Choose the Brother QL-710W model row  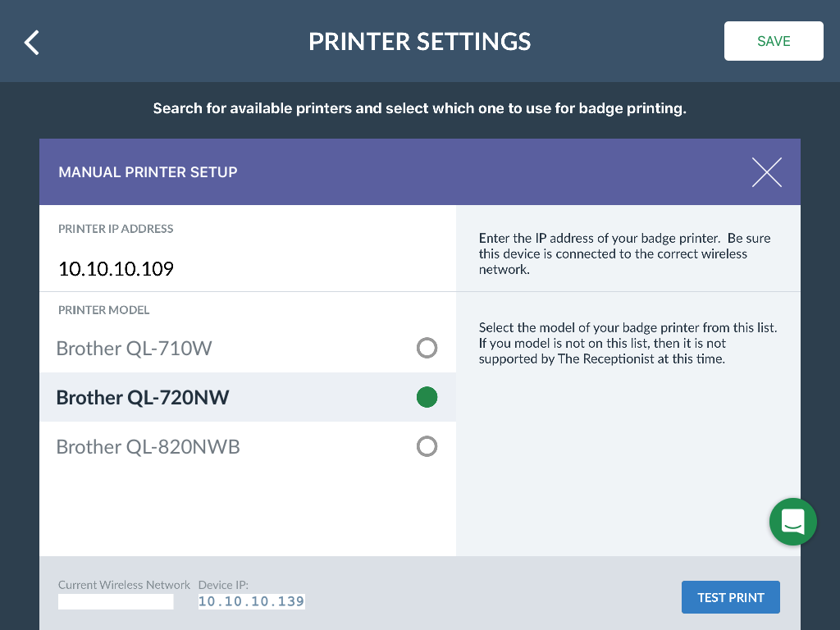tap(248, 348)
